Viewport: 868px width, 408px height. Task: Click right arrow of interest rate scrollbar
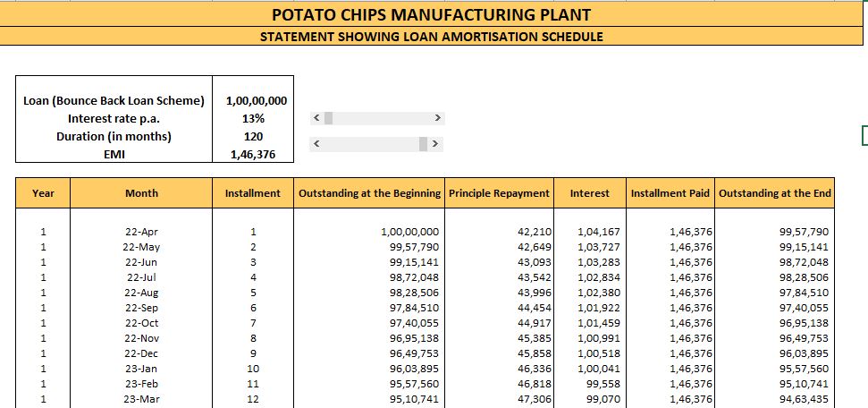(x=437, y=118)
